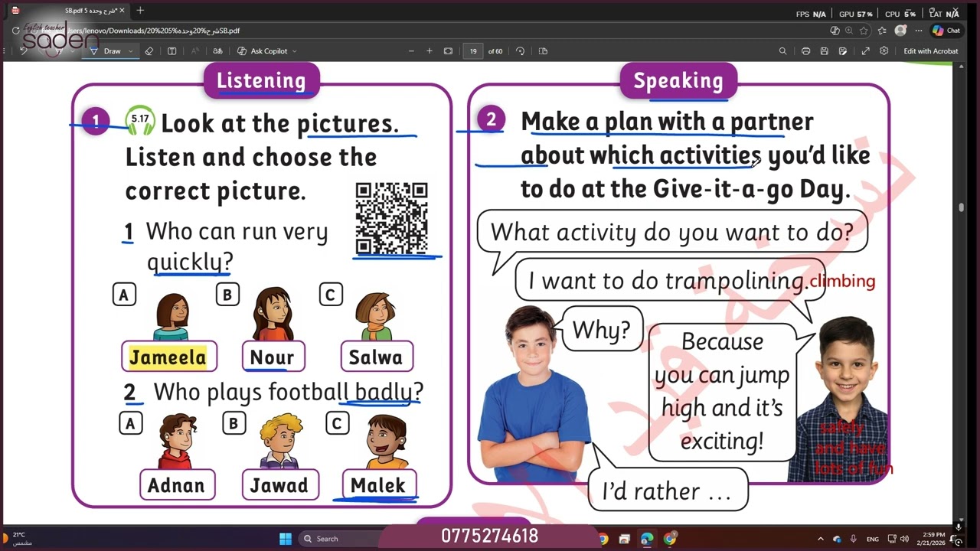Zoom in with the plus button
Image resolution: width=980 pixels, height=551 pixels.
tap(430, 51)
